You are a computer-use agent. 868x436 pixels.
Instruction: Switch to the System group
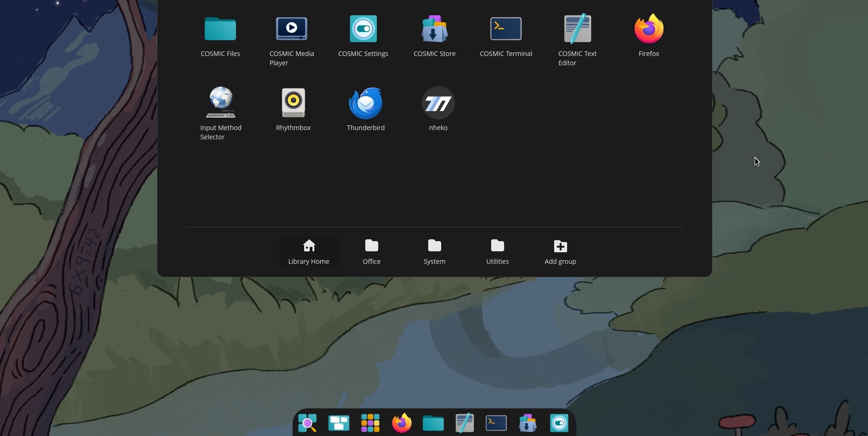coord(435,252)
